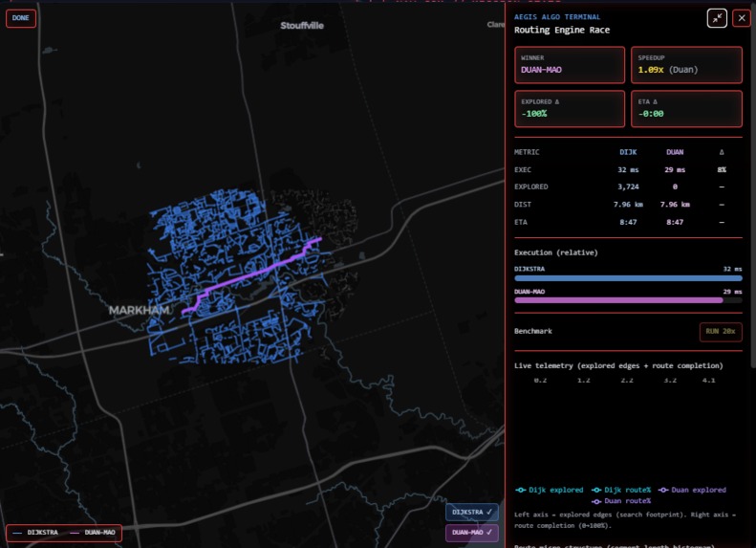This screenshot has width=756, height=548.
Task: Click the MARKHAM map label
Action: pos(139,310)
